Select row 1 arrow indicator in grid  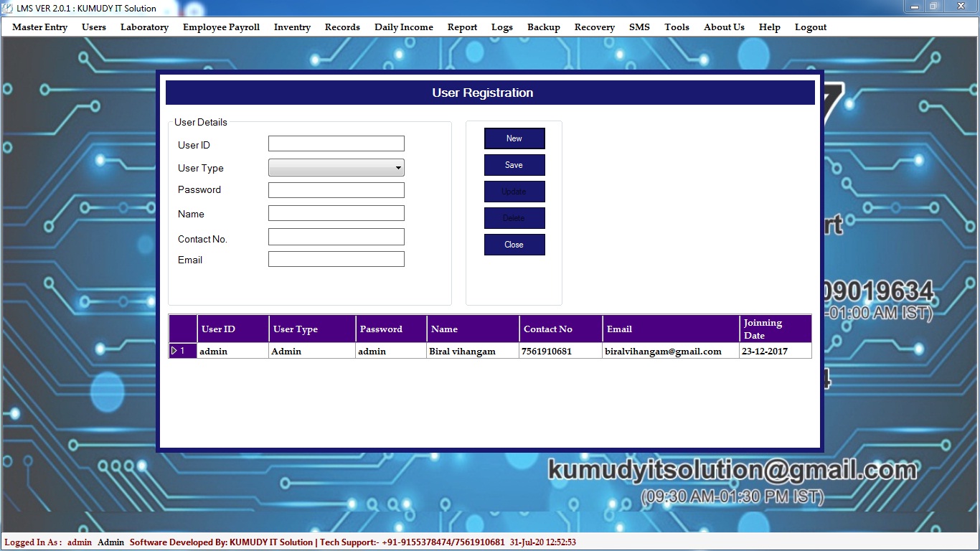(x=174, y=351)
